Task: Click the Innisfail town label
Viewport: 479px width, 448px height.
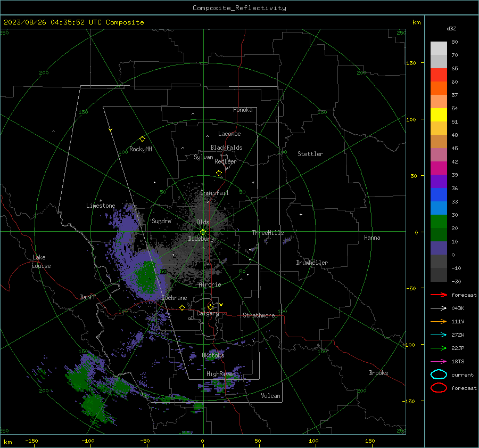Action: [214, 193]
